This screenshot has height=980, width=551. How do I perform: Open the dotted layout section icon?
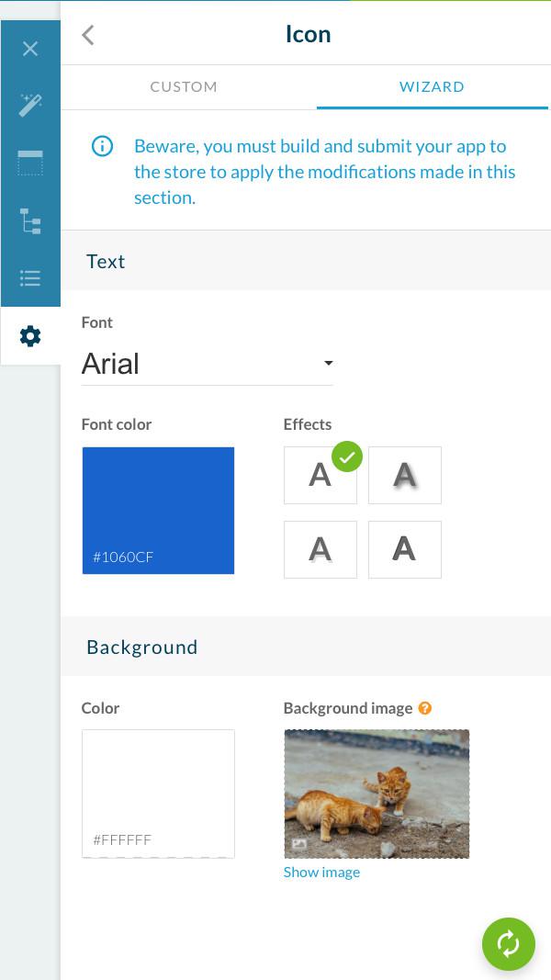30,163
